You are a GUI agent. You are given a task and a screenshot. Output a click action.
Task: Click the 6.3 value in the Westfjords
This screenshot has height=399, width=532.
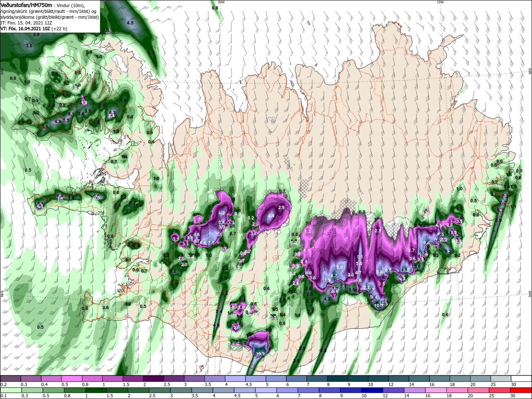112,112
